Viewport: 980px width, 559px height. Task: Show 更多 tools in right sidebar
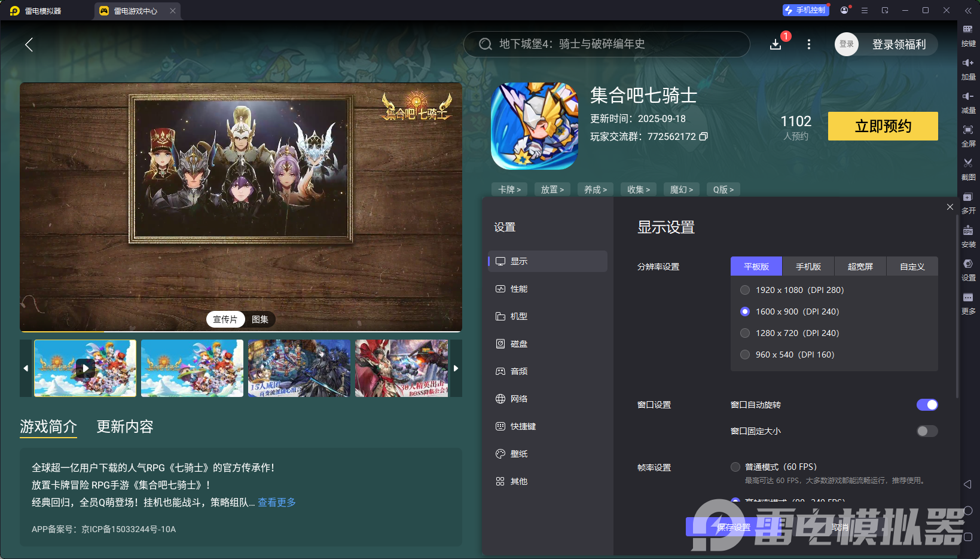pos(968,304)
